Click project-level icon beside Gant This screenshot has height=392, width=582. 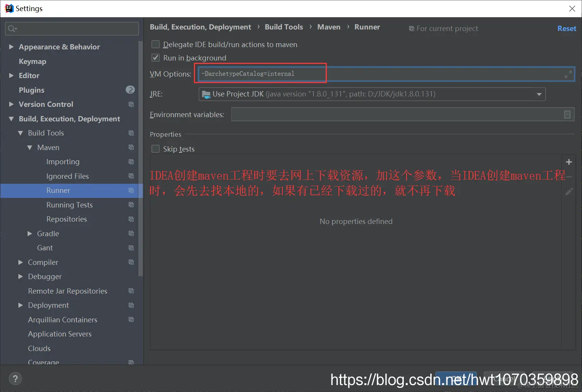coord(131,248)
